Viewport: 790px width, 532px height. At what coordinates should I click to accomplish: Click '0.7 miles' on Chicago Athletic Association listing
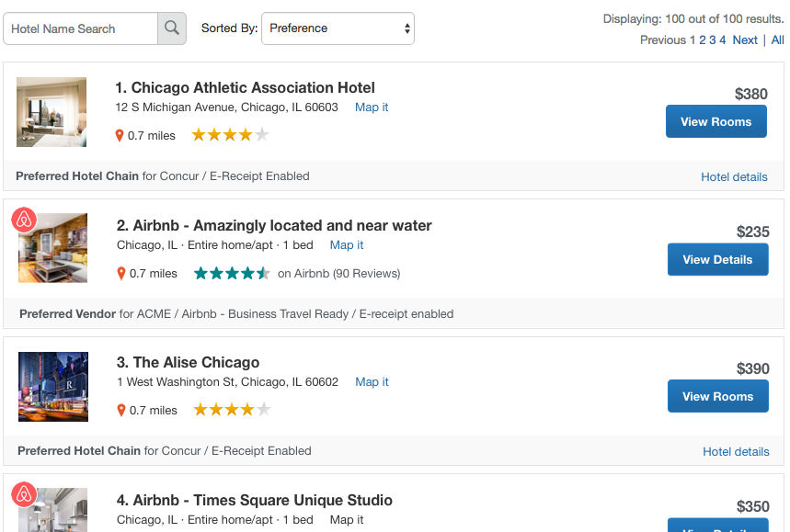pos(151,135)
